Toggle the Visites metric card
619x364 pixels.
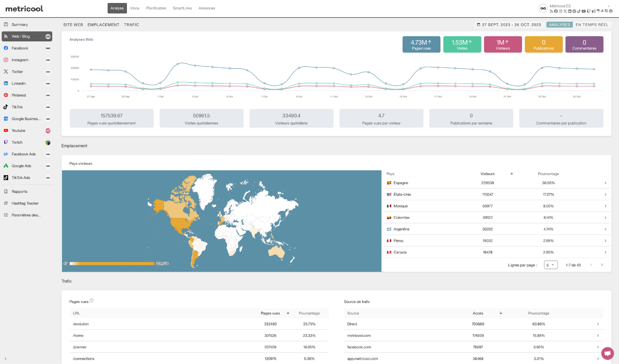pyautogui.click(x=462, y=44)
